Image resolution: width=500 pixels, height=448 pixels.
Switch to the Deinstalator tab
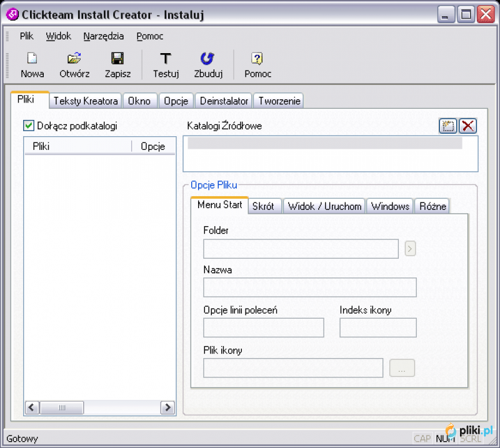[x=224, y=101]
